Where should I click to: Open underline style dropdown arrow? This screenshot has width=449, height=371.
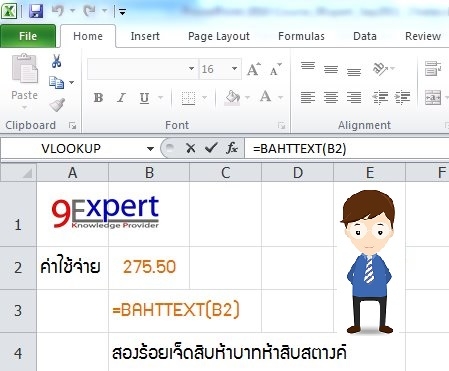coord(161,98)
